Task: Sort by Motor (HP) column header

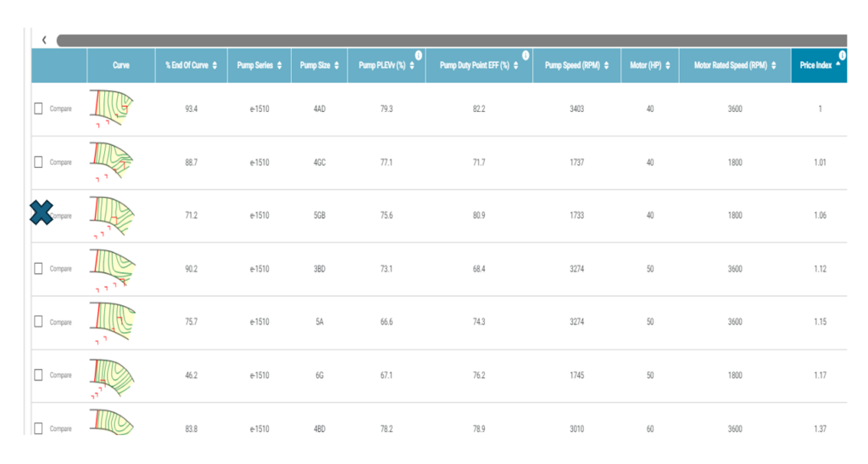Action: pos(650,65)
